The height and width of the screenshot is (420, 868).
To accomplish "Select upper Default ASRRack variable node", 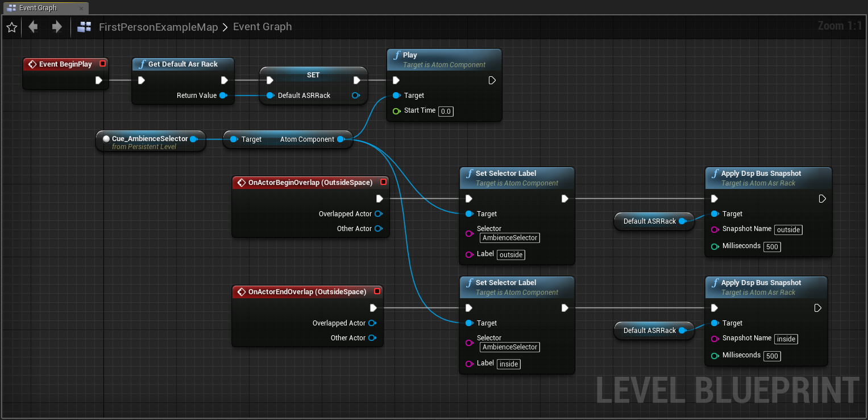I will [654, 221].
